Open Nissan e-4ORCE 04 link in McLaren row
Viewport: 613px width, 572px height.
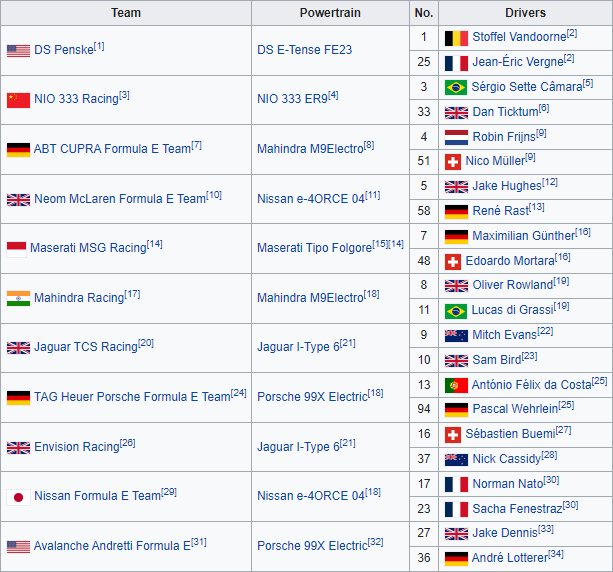(x=311, y=199)
